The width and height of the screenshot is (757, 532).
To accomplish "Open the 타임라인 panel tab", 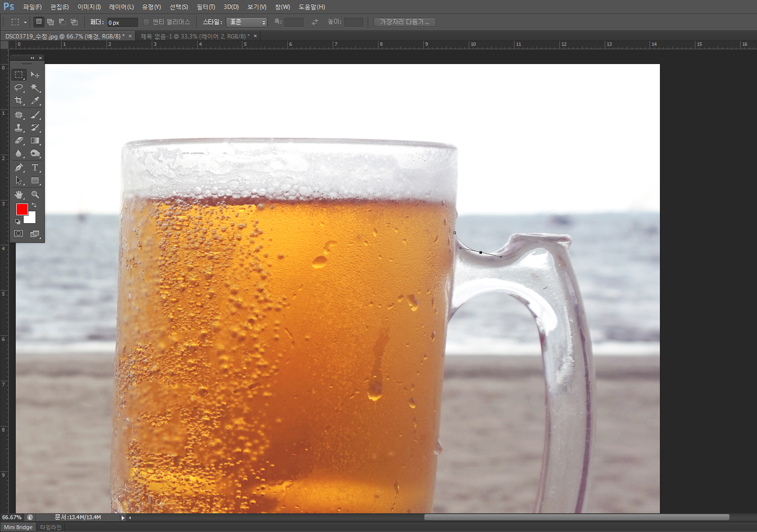I will pyautogui.click(x=51, y=527).
